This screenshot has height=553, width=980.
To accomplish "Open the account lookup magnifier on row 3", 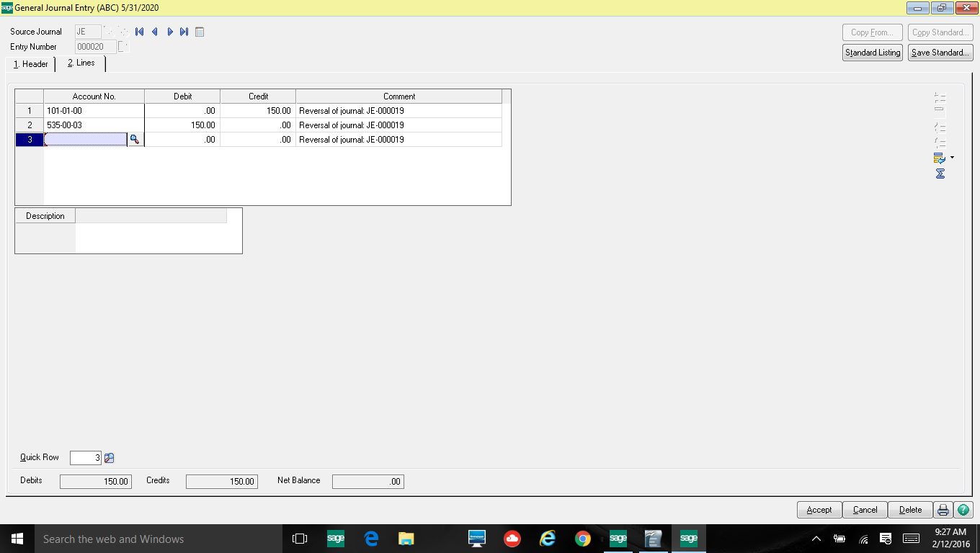I will click(135, 139).
